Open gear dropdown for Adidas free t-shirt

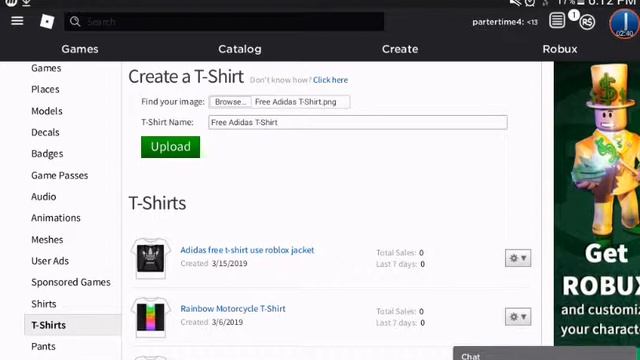pyautogui.click(x=518, y=258)
